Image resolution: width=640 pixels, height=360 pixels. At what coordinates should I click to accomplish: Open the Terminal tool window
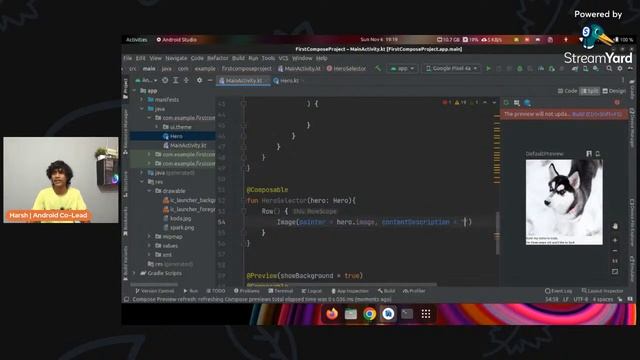pyautogui.click(x=281, y=291)
